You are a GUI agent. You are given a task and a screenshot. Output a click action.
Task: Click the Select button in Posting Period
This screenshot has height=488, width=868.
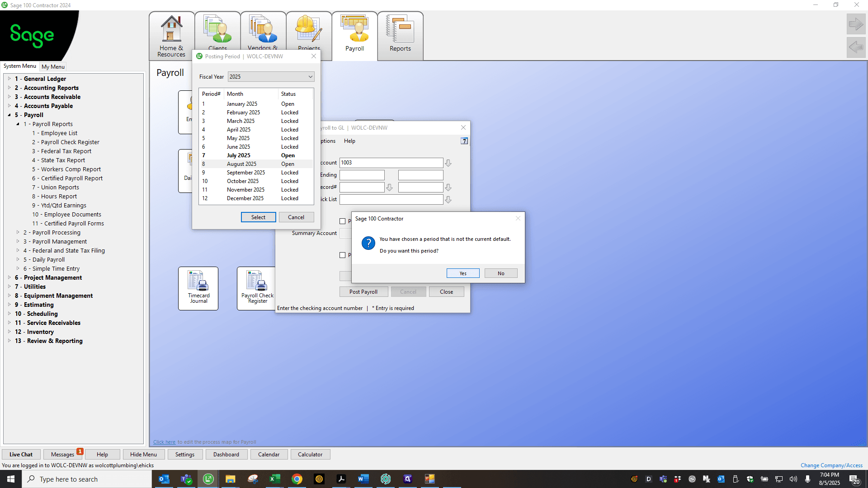(x=258, y=217)
